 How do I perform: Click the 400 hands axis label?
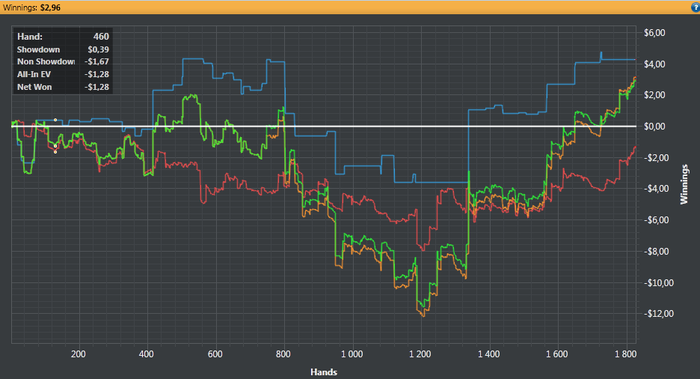click(146, 354)
